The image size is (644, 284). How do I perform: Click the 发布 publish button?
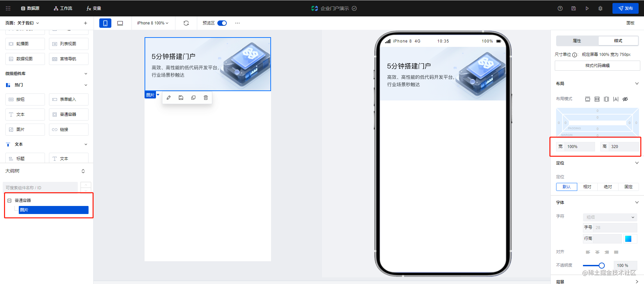[x=626, y=8]
